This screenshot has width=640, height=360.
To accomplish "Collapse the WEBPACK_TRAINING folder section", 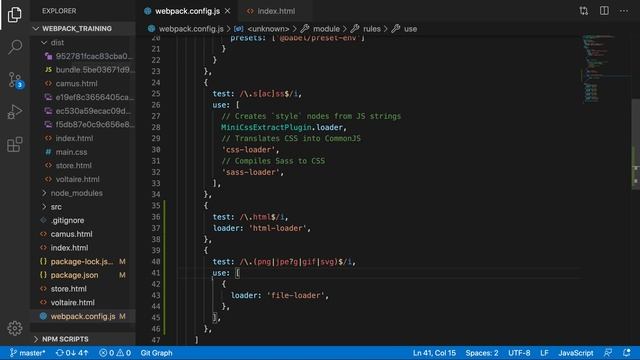I will click(x=83, y=29).
